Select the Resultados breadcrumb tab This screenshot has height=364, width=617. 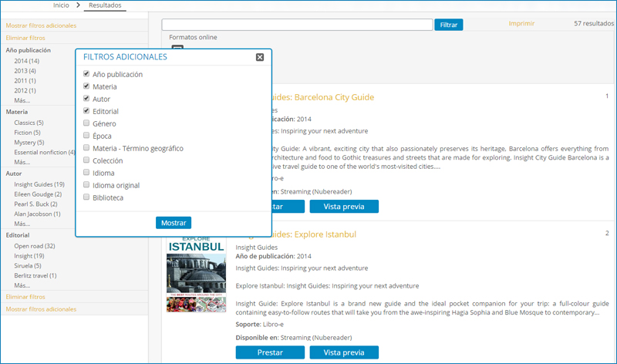[x=105, y=5]
